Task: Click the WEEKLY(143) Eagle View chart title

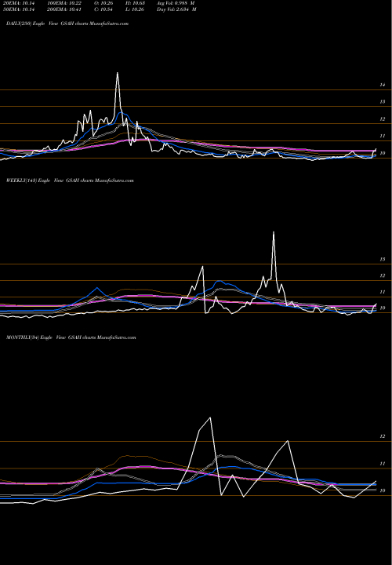Action: (x=70, y=180)
